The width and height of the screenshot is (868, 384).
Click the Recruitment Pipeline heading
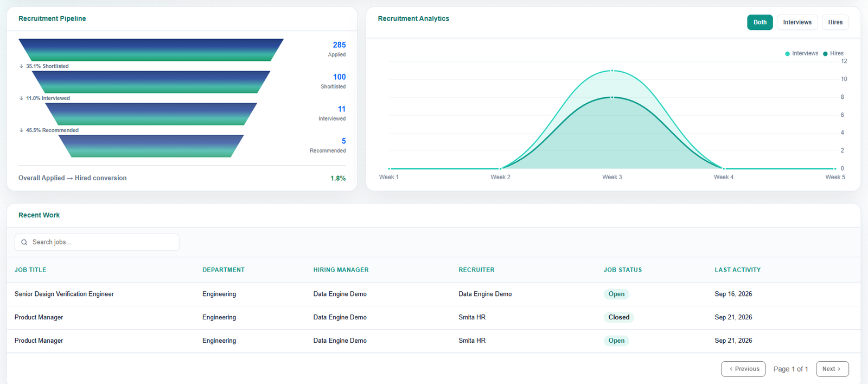point(52,18)
